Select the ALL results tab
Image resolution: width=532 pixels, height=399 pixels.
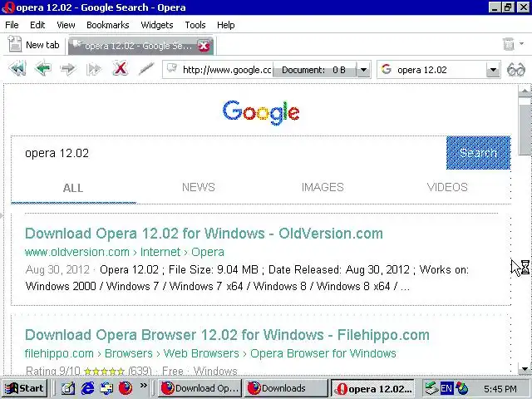73,188
